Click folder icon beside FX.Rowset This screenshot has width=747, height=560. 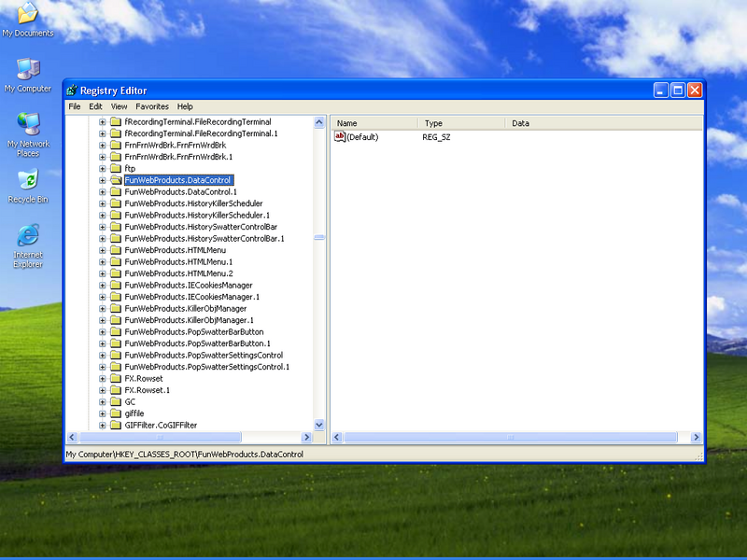116,378
